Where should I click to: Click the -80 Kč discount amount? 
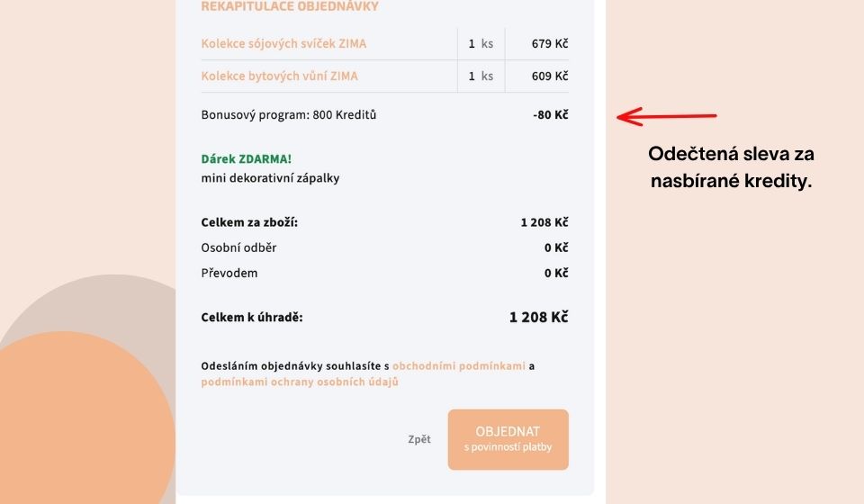tap(550, 115)
